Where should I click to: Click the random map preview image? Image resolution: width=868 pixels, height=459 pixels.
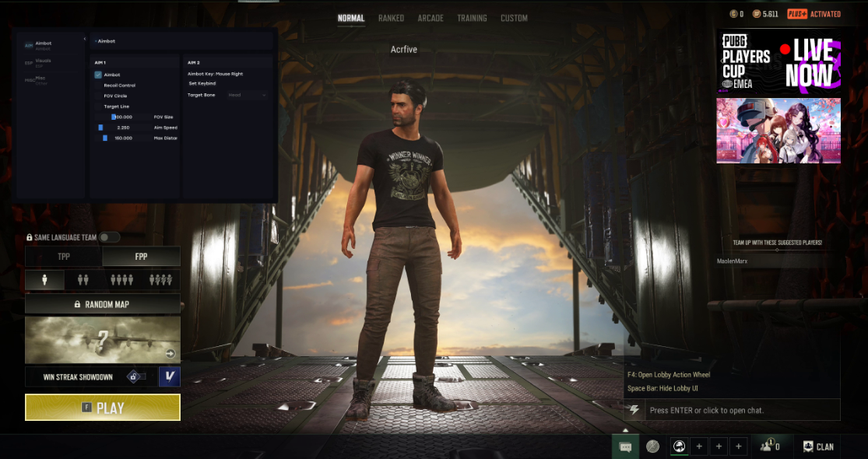tap(103, 339)
